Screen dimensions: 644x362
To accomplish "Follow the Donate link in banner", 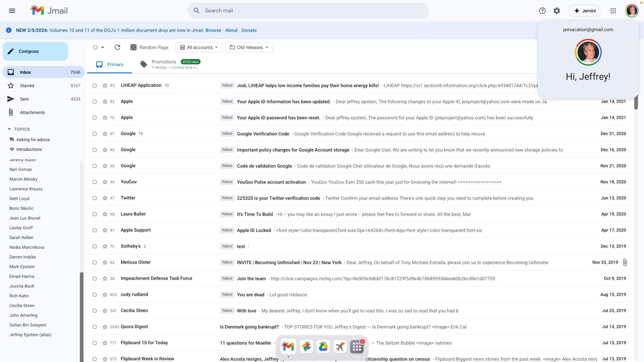I will (249, 30).
